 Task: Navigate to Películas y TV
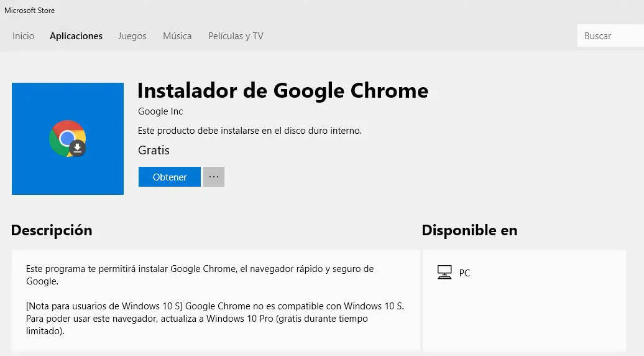236,36
